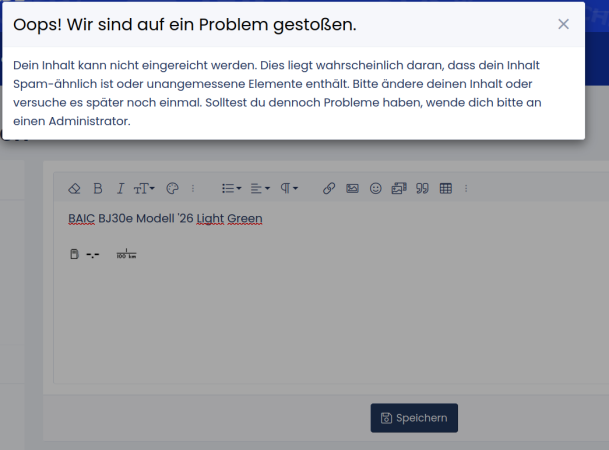Open the text color palette
Screen dimensions: 609x450
point(171,188)
